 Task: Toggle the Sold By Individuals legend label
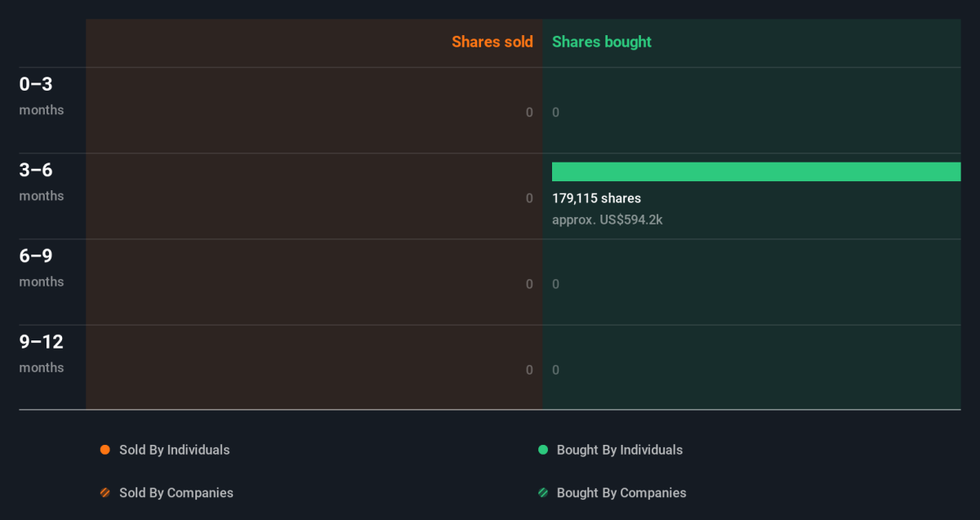[x=175, y=450]
